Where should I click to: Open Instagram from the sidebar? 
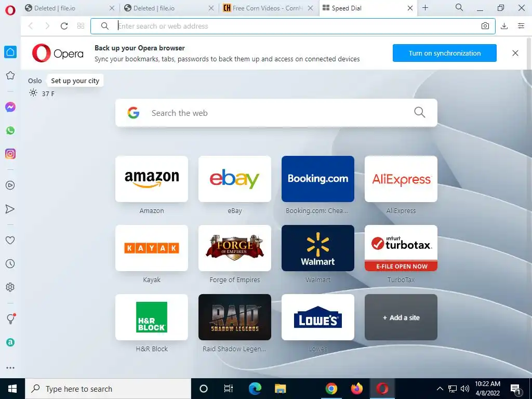point(10,154)
